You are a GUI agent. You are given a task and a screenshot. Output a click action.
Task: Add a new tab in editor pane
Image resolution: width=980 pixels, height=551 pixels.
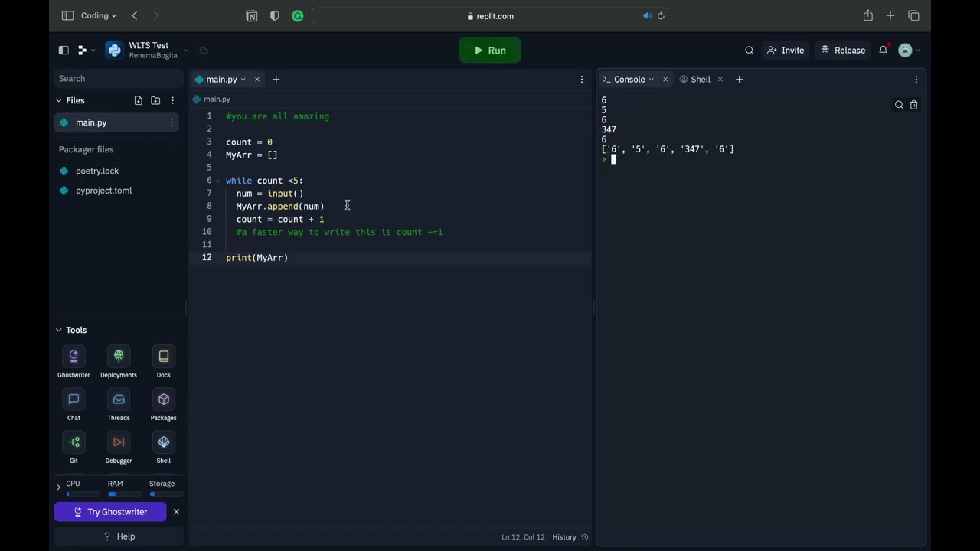pyautogui.click(x=276, y=80)
